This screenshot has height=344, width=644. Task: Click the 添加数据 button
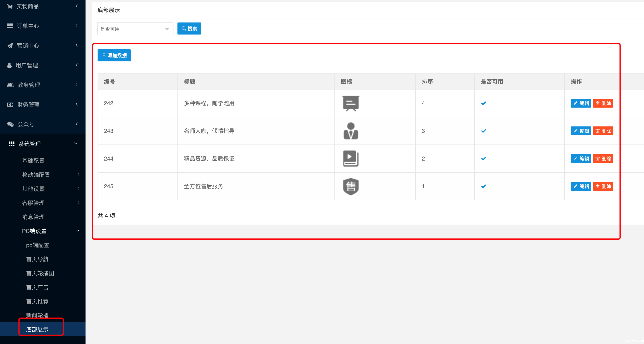pyautogui.click(x=114, y=56)
